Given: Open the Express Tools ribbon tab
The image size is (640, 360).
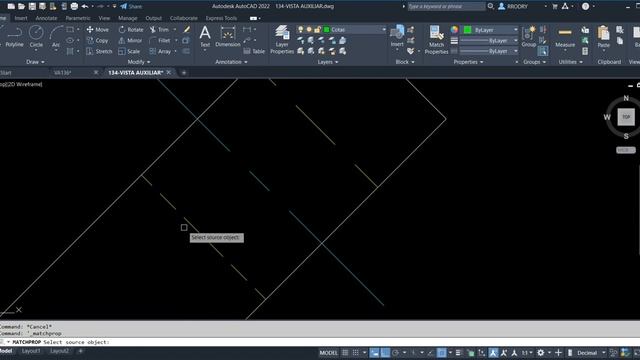Looking at the screenshot, I should [221, 18].
